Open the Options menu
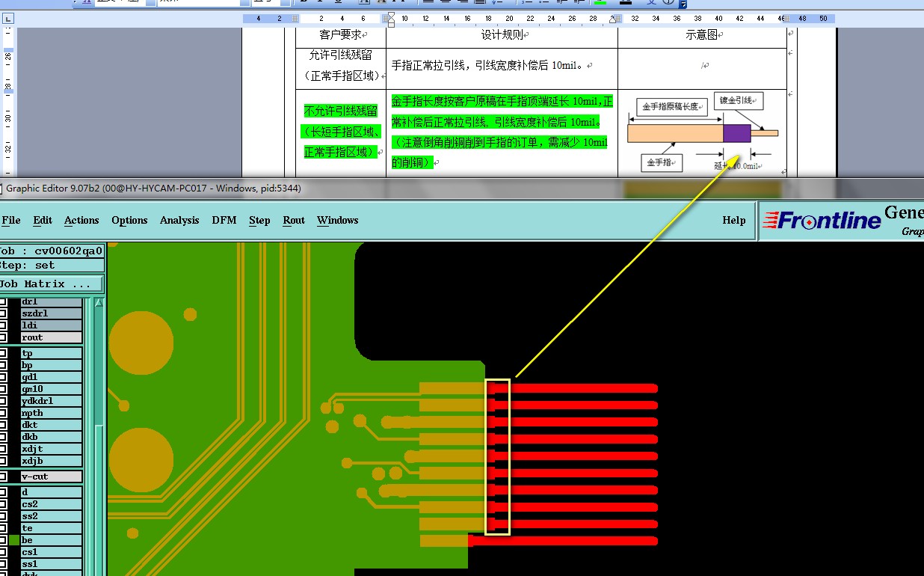Viewport: 924px width, 576px height. 129,220
